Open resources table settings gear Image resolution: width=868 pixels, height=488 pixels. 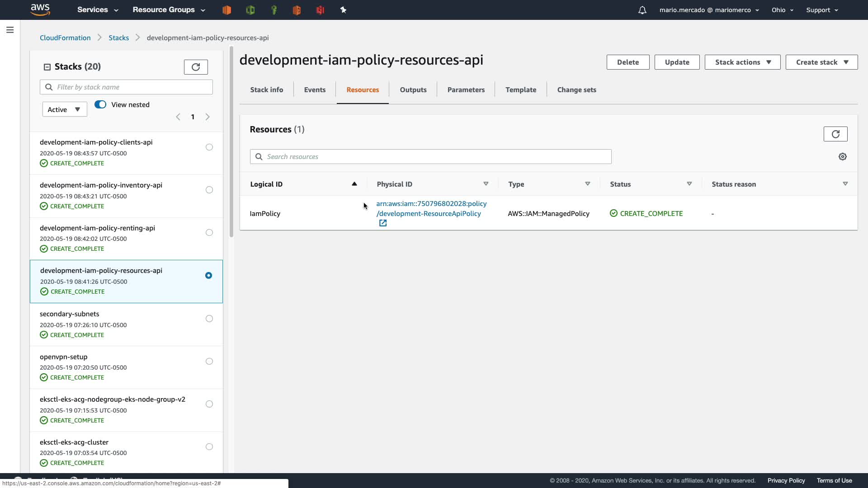(x=842, y=156)
